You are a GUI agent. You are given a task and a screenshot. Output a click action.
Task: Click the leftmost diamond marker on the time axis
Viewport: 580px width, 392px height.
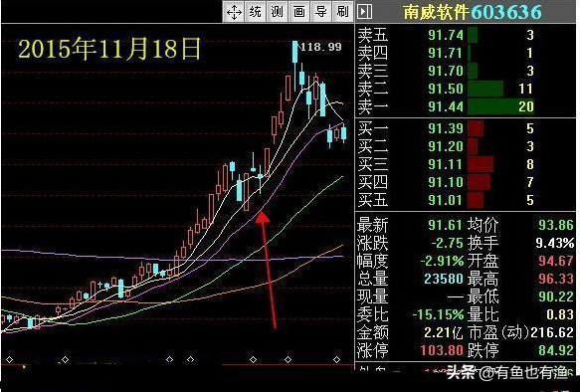pos(10,359)
